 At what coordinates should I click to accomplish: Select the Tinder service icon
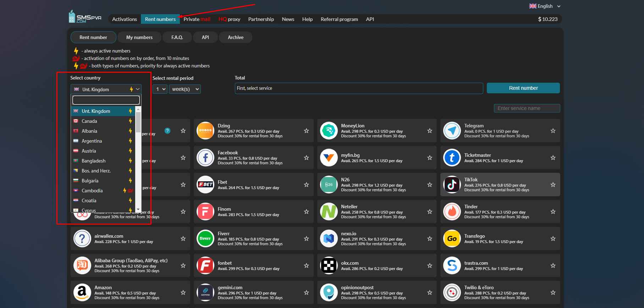(x=452, y=211)
